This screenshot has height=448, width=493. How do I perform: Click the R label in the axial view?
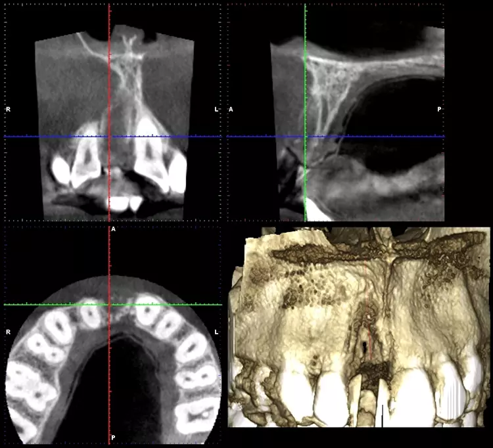8,332
